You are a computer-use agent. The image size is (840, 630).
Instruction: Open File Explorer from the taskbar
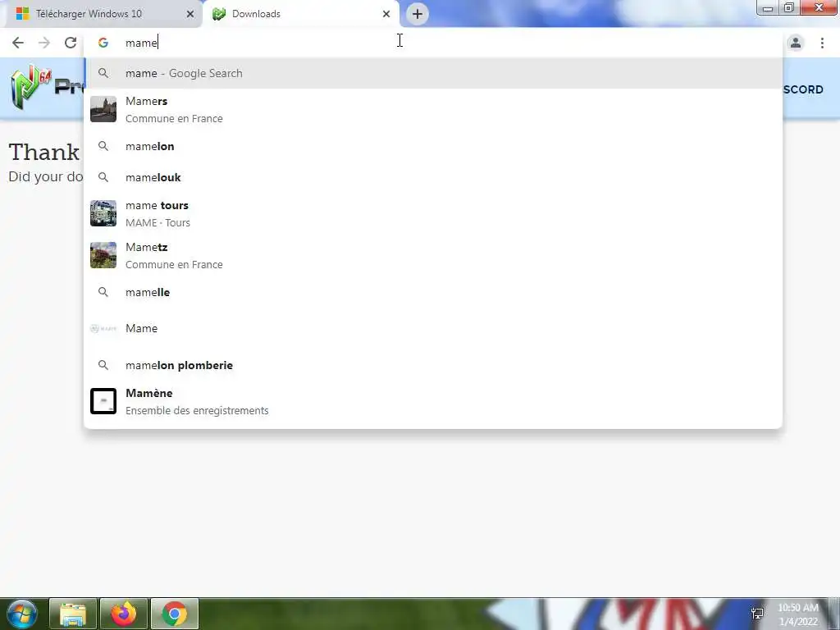tap(73, 614)
